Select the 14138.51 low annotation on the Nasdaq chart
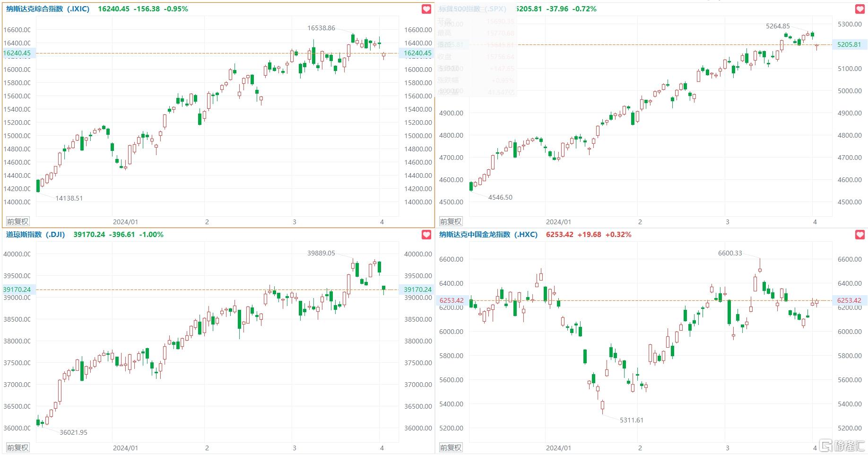The height and width of the screenshot is (456, 868). click(69, 198)
